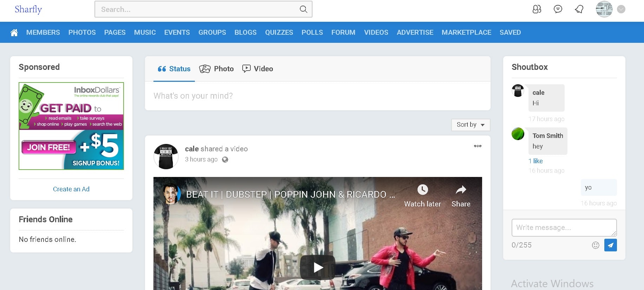Click the yo message bubble

tap(599, 187)
